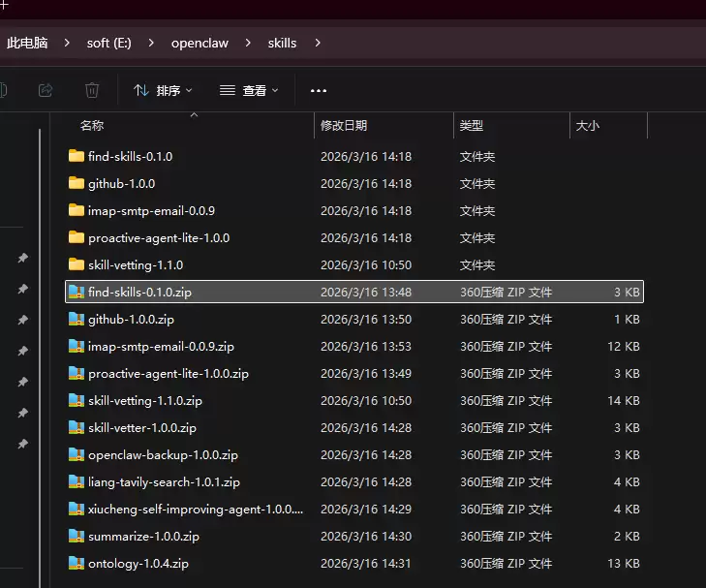
Task: Open the Sort (排序) dropdown
Action: click(x=163, y=90)
